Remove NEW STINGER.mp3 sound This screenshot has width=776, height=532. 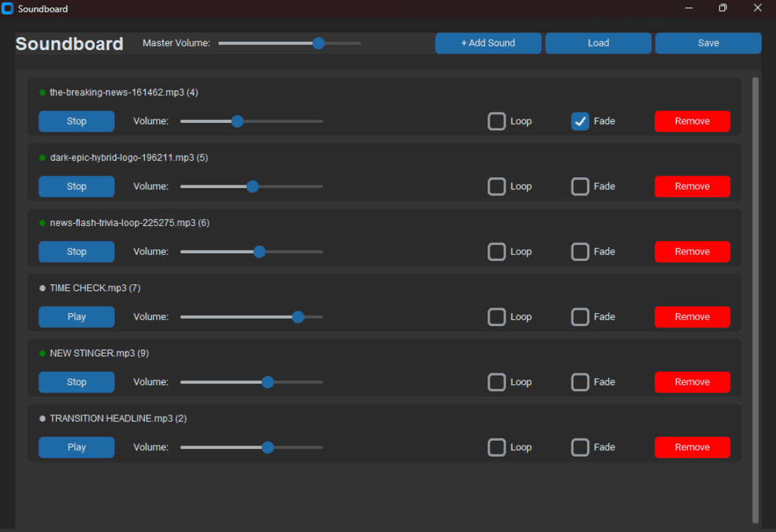[x=692, y=382]
